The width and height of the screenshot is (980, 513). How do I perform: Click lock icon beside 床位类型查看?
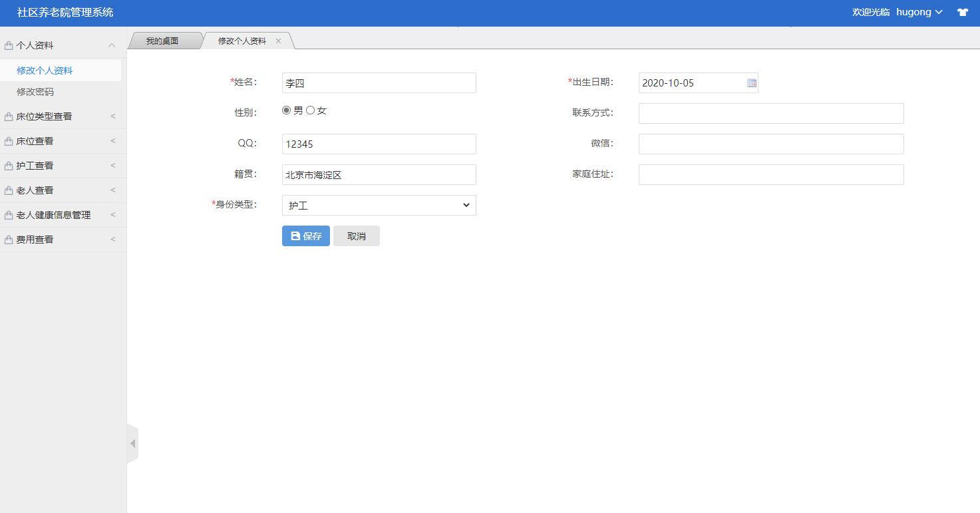[9, 116]
